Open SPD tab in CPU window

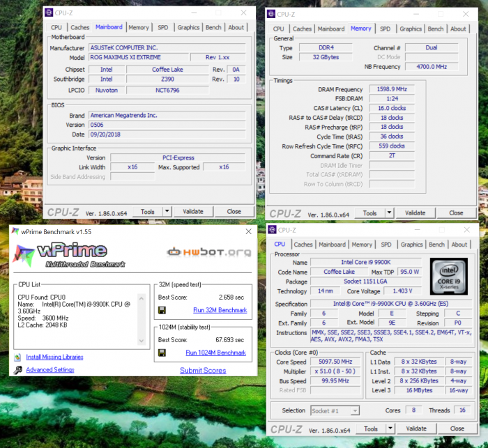coord(386,245)
